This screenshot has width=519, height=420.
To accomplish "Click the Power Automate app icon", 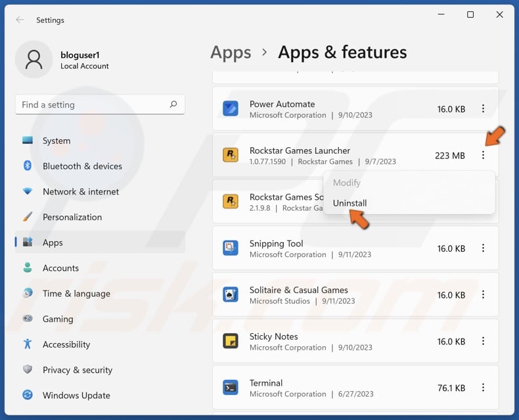I will click(231, 108).
